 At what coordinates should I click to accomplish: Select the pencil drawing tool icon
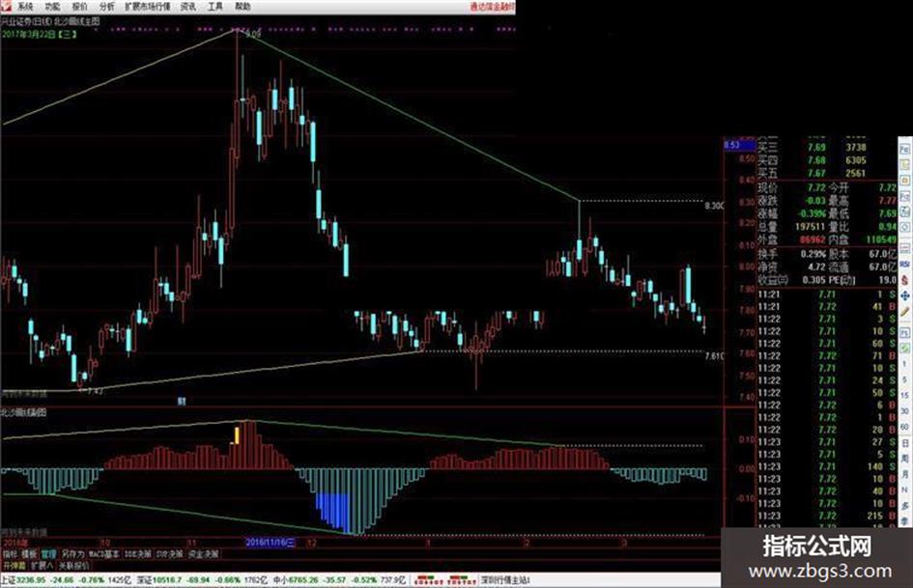tap(905, 312)
